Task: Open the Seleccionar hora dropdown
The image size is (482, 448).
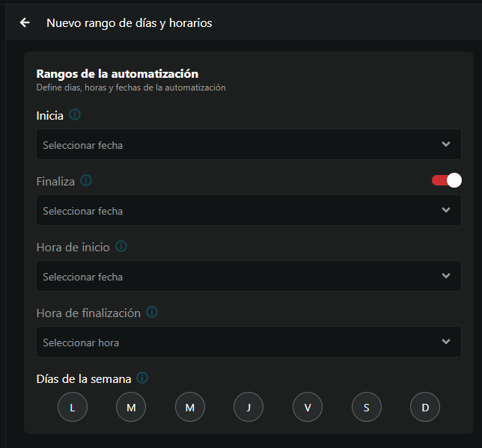Action: pos(248,342)
